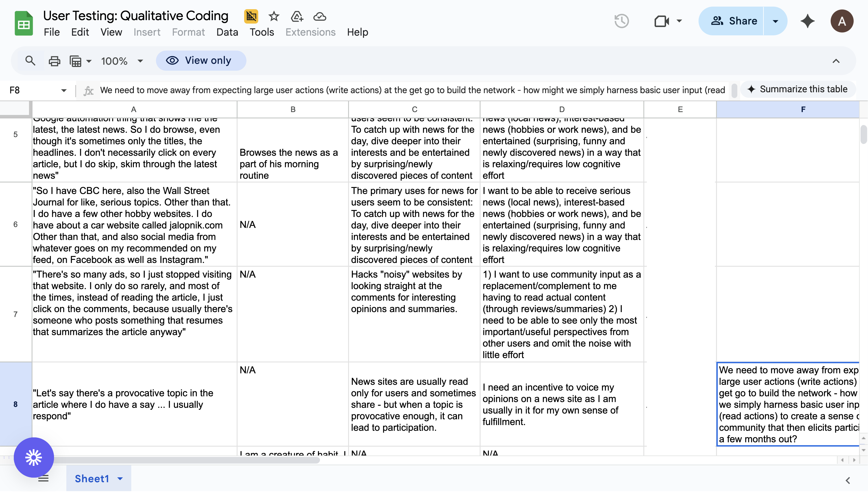This screenshot has width=868, height=492.
Task: Open the Data menu
Action: (227, 32)
